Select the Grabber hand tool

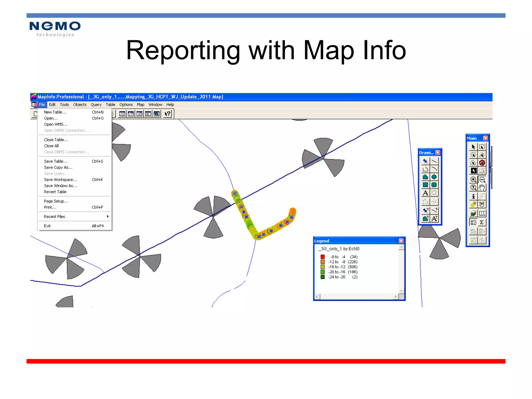pyautogui.click(x=482, y=187)
